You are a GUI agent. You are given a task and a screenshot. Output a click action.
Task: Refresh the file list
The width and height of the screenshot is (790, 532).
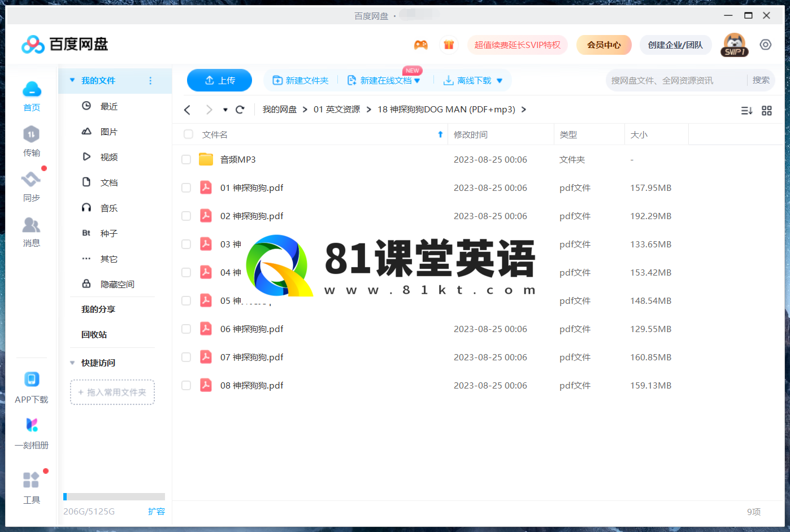coord(240,110)
